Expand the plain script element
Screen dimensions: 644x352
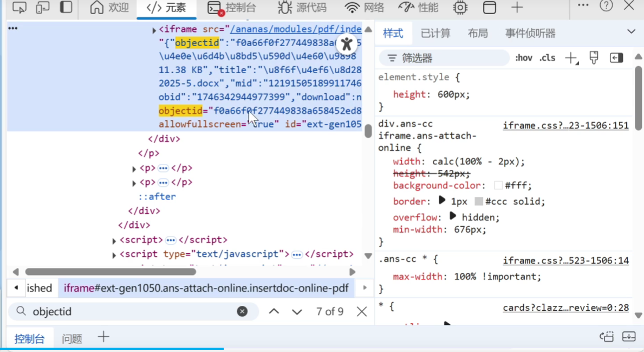(x=114, y=241)
